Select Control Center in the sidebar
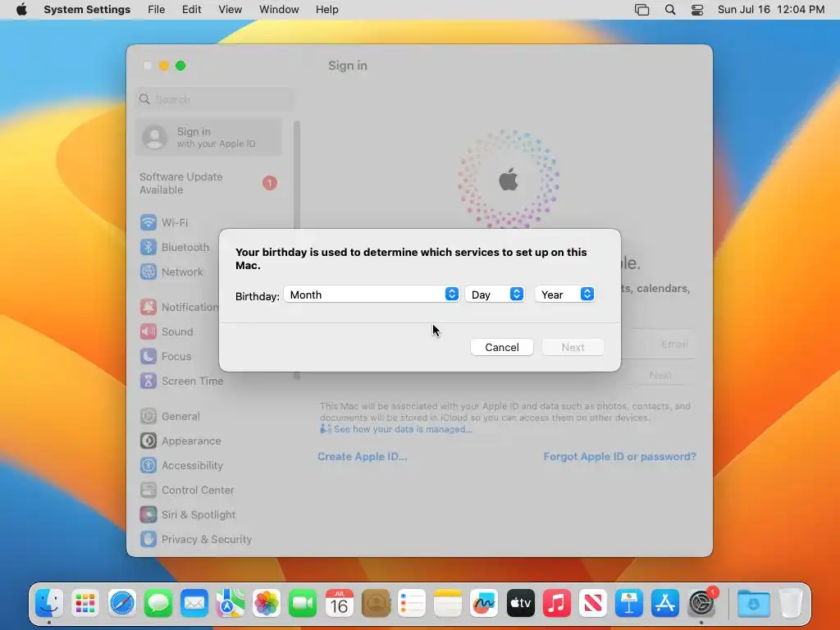The width and height of the screenshot is (840, 630). point(209,491)
